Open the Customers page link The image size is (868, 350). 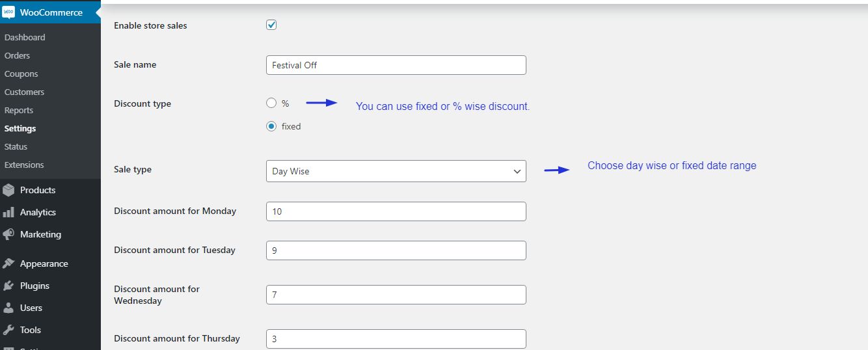[24, 92]
